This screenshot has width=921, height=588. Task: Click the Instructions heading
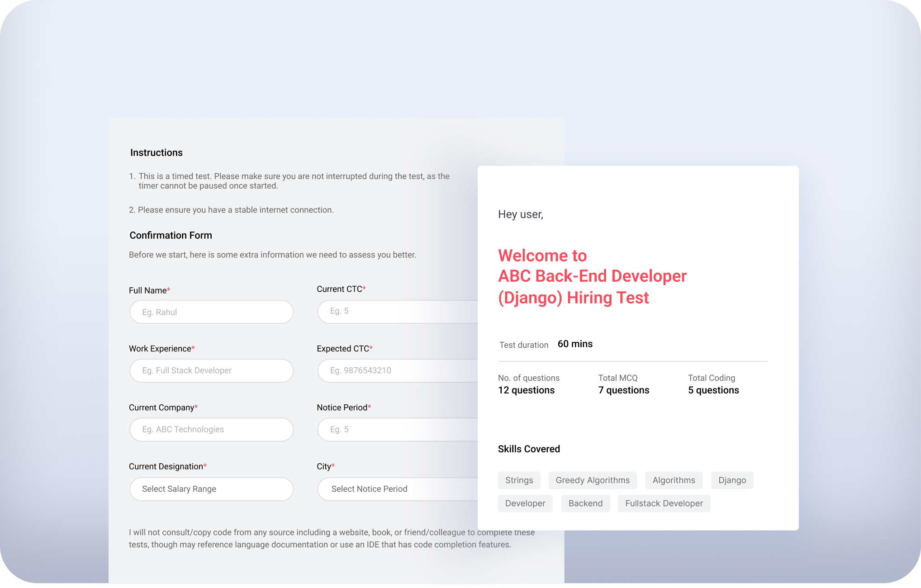(x=156, y=152)
